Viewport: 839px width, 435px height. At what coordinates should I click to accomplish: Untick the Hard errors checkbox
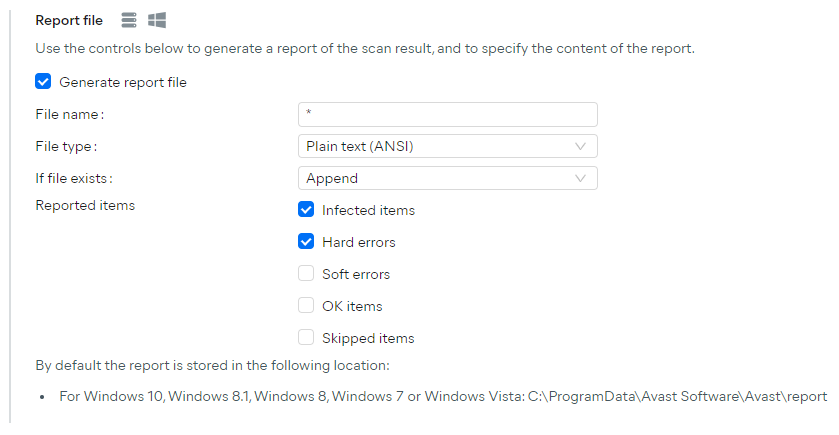(x=306, y=242)
